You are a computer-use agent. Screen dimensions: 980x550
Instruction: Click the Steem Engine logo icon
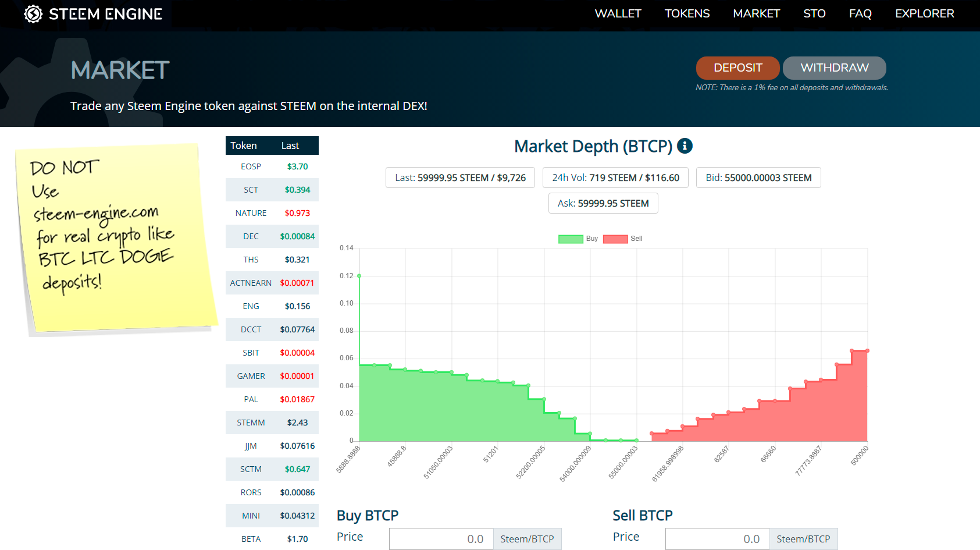(x=33, y=14)
